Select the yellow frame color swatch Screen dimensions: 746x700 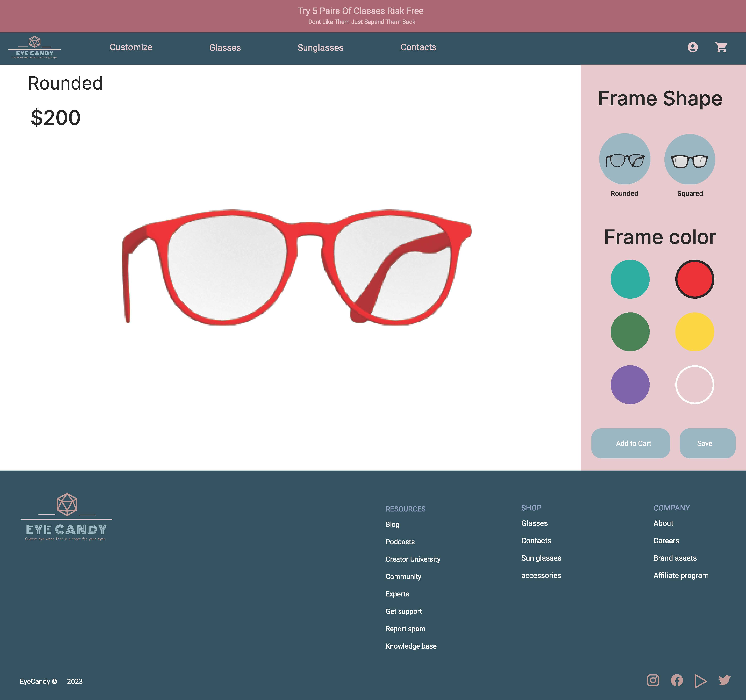(695, 332)
